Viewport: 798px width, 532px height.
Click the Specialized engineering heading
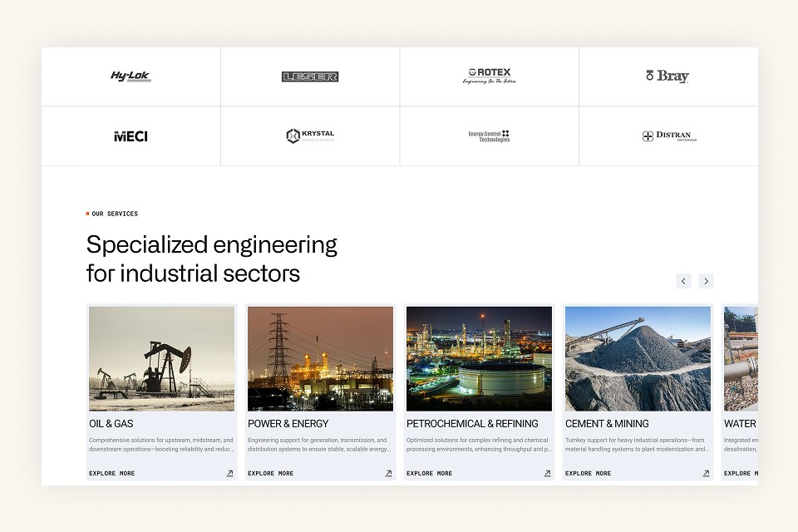tap(212, 259)
